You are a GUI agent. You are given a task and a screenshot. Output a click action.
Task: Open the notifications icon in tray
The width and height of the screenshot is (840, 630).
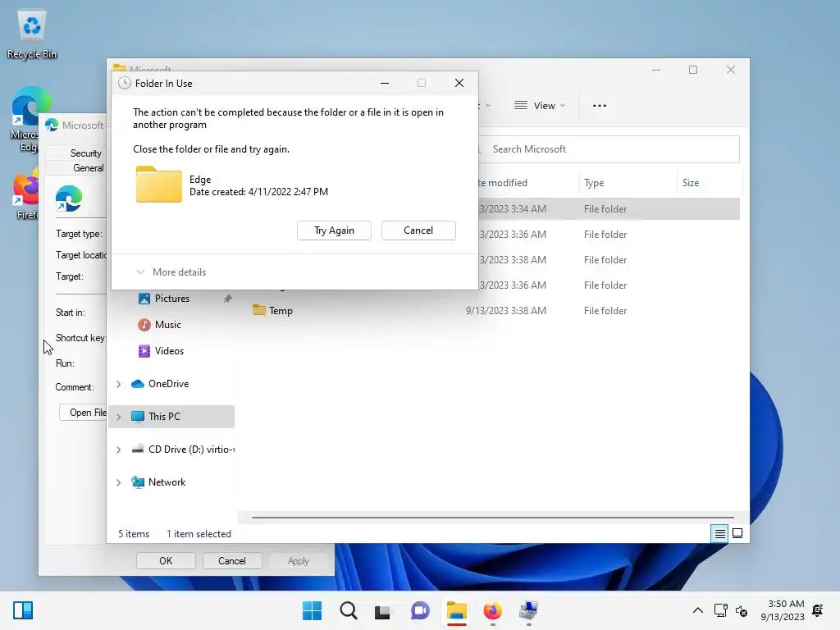pos(818,610)
